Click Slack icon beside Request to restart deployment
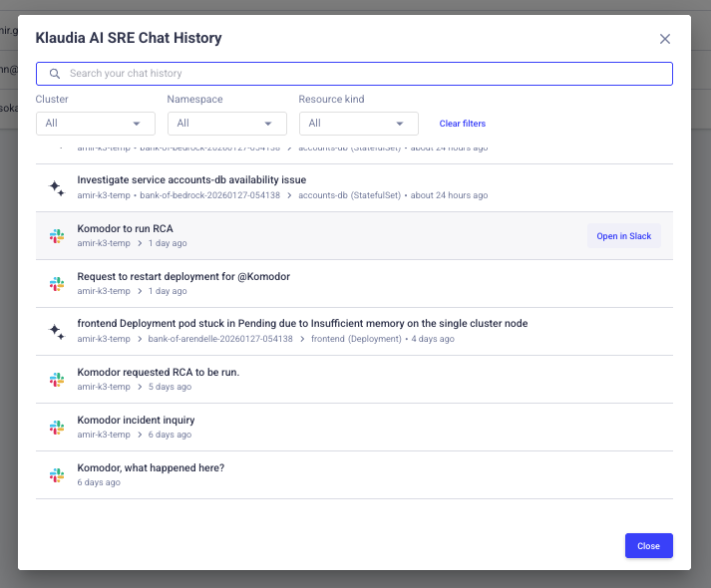Image resolution: width=711 pixels, height=588 pixels. [57, 284]
